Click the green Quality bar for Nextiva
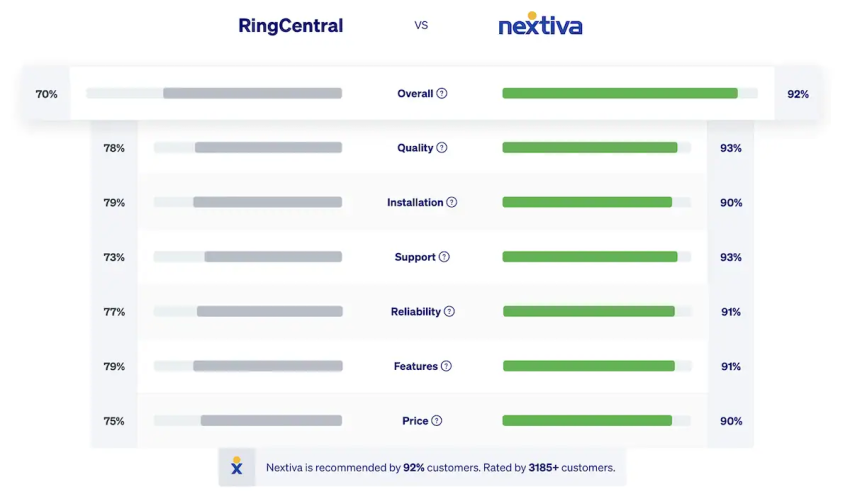This screenshot has width=850, height=499. coord(590,147)
